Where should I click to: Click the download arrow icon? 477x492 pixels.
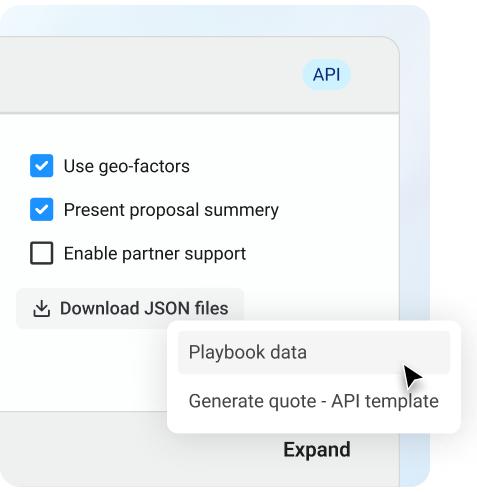42,309
